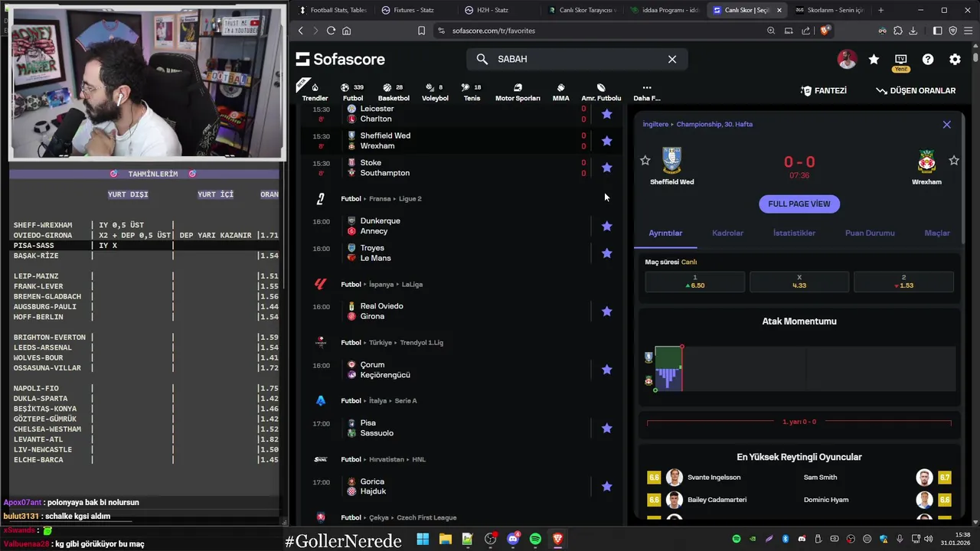Switch to the Puan Durumu tab

(870, 233)
